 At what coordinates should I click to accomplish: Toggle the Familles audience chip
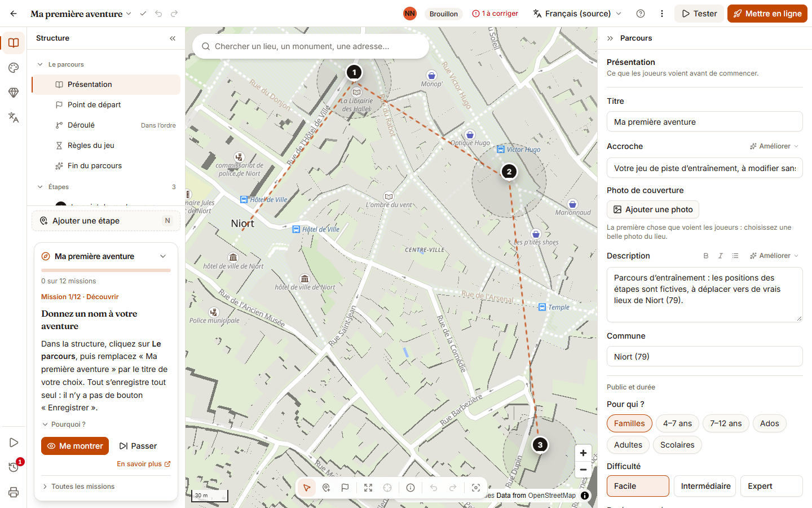(629, 423)
